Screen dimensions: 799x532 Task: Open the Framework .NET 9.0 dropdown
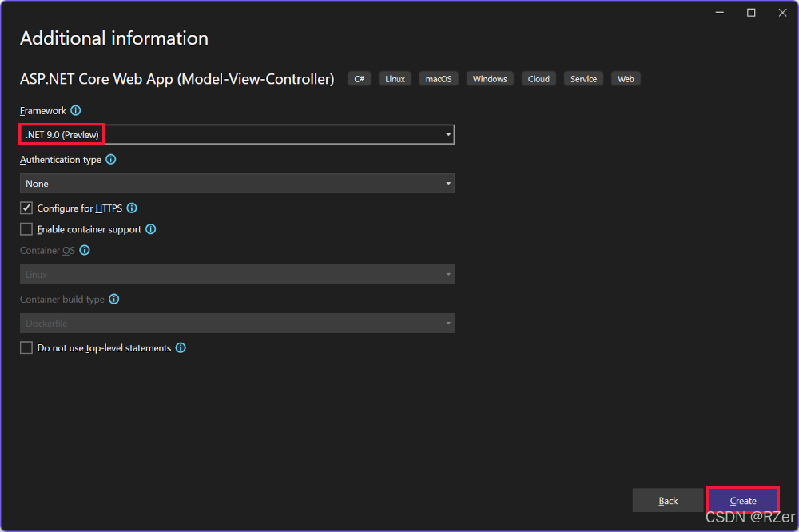point(237,134)
